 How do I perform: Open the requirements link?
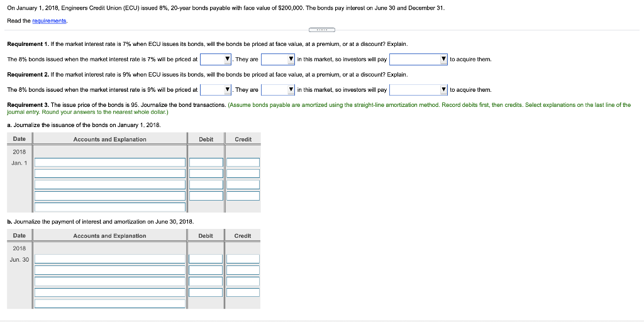click(x=50, y=21)
